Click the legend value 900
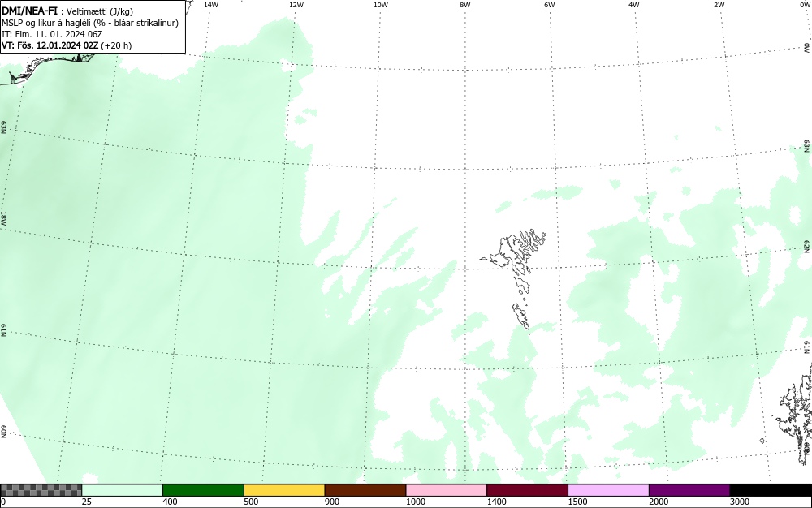812x508 pixels. pyautogui.click(x=332, y=502)
